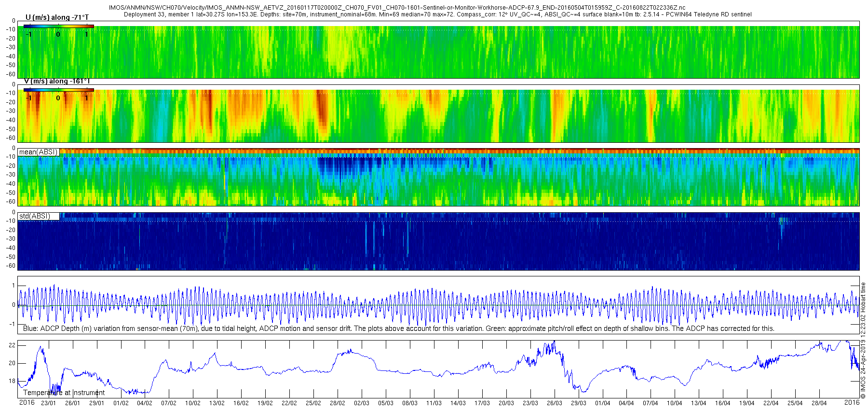Click the 28/04 date tick label
This screenshot has width=868, height=410.
tap(819, 403)
